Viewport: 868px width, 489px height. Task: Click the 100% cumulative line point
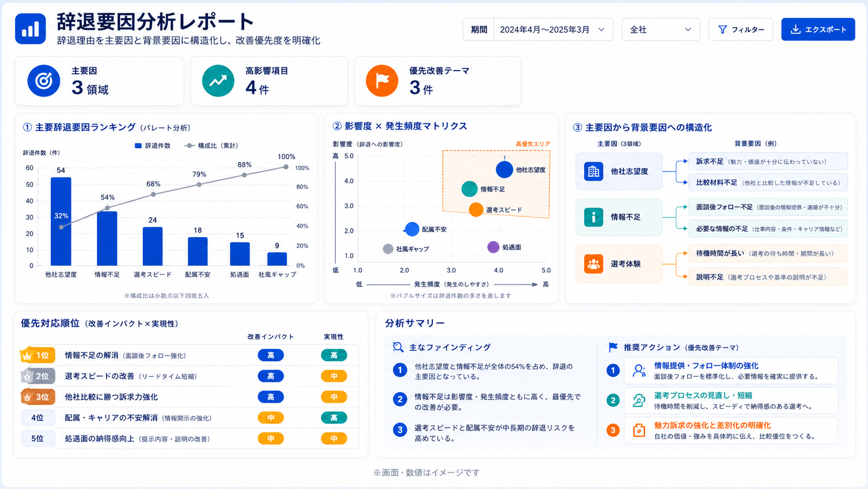286,167
